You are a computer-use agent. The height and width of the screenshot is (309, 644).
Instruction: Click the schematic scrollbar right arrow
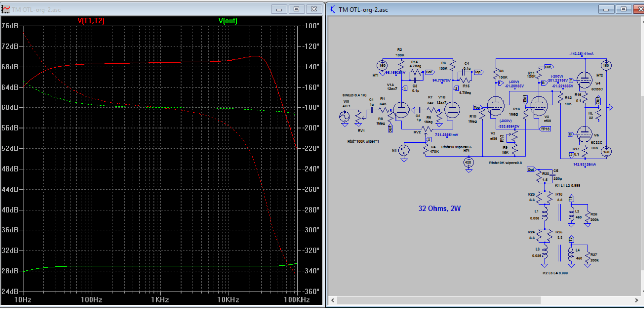point(636,300)
